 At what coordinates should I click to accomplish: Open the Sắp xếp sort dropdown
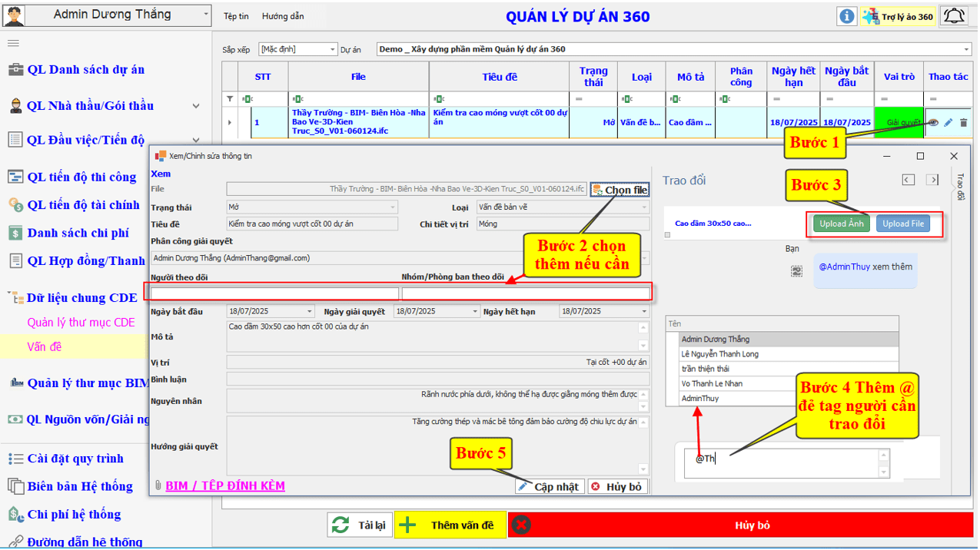298,49
